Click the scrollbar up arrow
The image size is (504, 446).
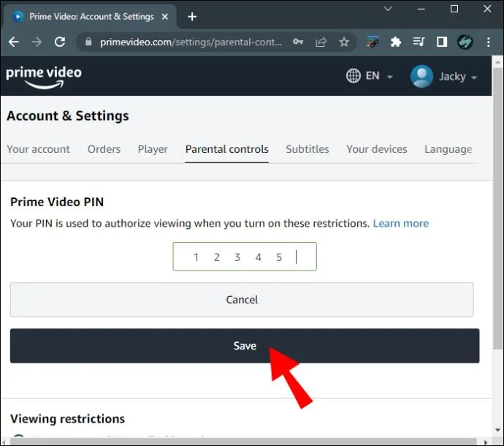point(498,62)
